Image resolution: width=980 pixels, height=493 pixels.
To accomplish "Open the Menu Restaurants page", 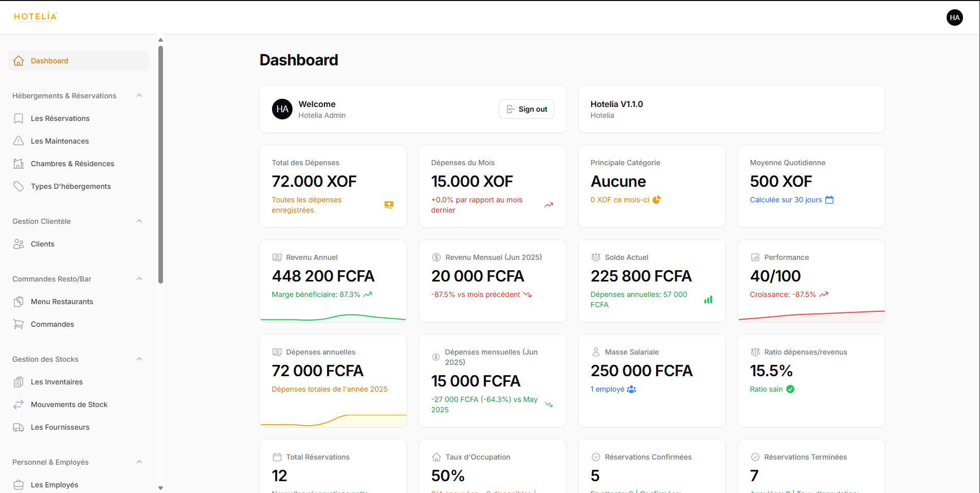I will [x=62, y=302].
